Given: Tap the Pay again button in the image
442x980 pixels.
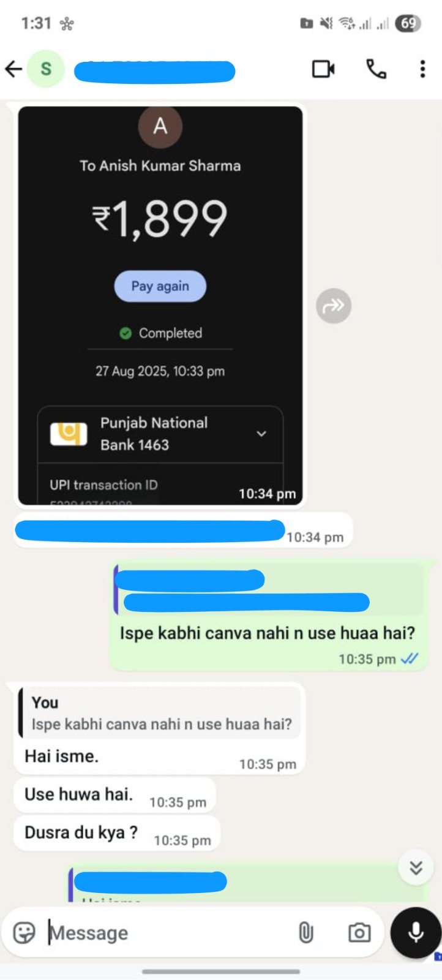Looking at the screenshot, I should [160, 286].
